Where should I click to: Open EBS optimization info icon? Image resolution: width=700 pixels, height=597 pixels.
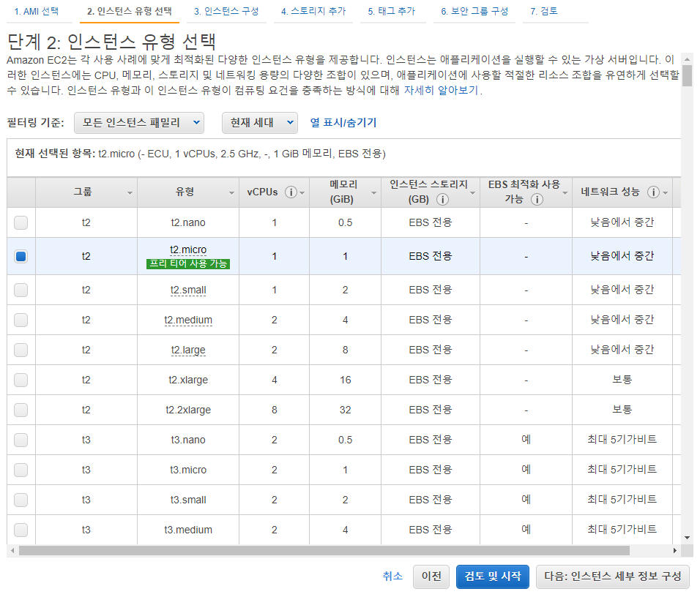click(x=537, y=200)
